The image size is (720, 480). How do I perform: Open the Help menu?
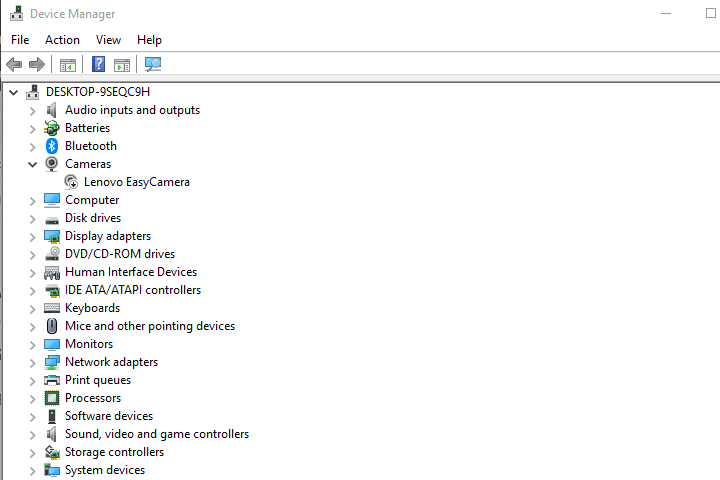click(149, 40)
